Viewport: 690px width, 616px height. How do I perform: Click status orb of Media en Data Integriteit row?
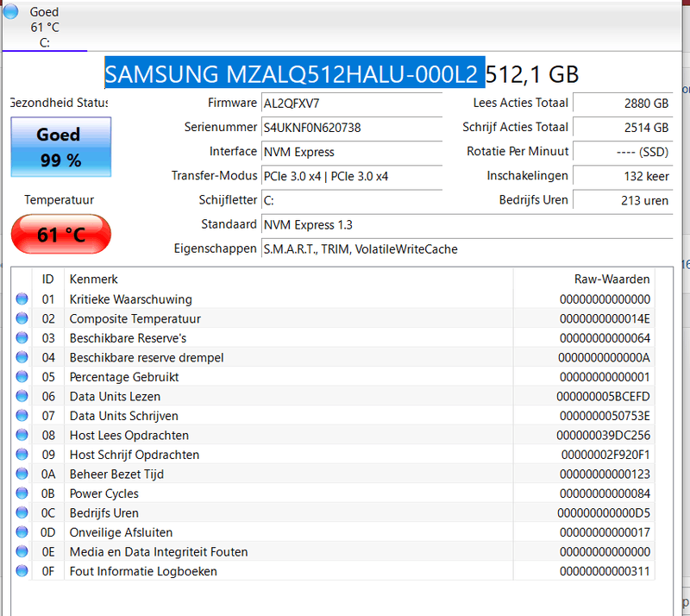tap(22, 551)
